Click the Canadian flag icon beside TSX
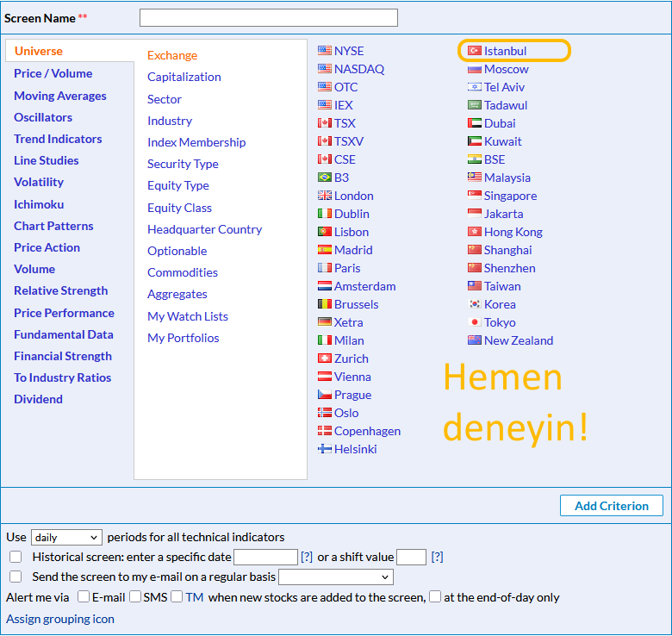Image resolution: width=672 pixels, height=636 pixels. point(325,123)
